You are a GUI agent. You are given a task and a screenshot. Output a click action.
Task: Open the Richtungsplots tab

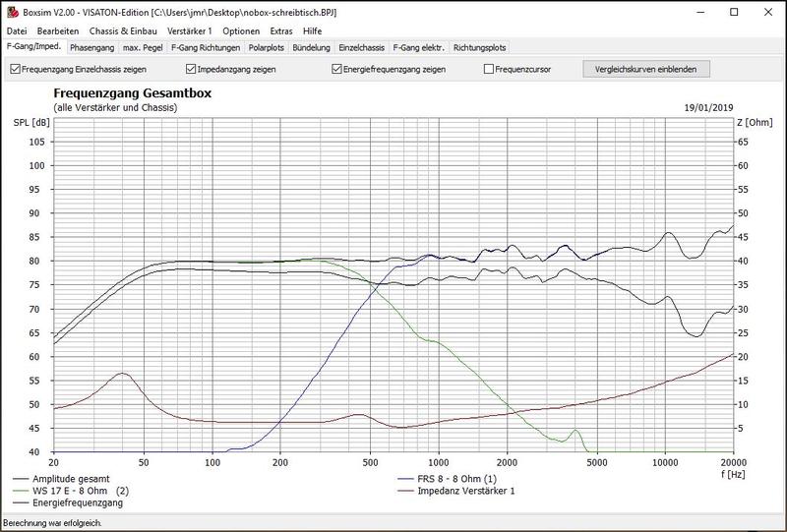click(x=480, y=47)
